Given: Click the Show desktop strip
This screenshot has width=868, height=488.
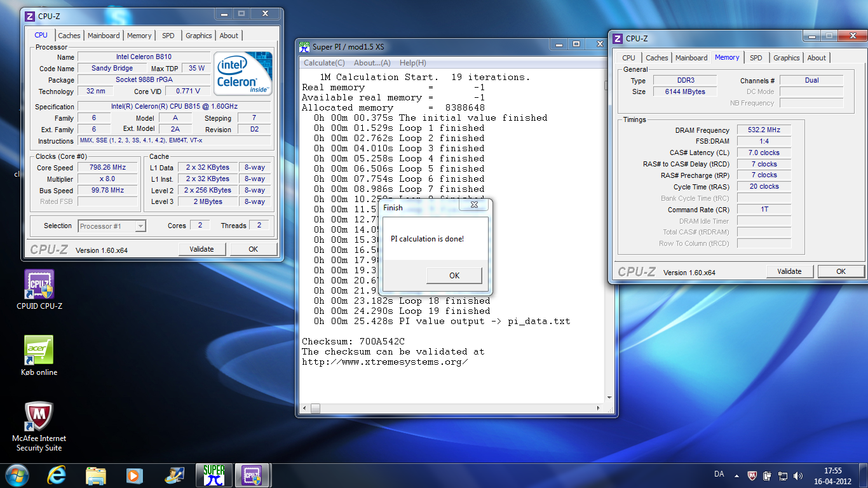Looking at the screenshot, I should click(x=864, y=475).
